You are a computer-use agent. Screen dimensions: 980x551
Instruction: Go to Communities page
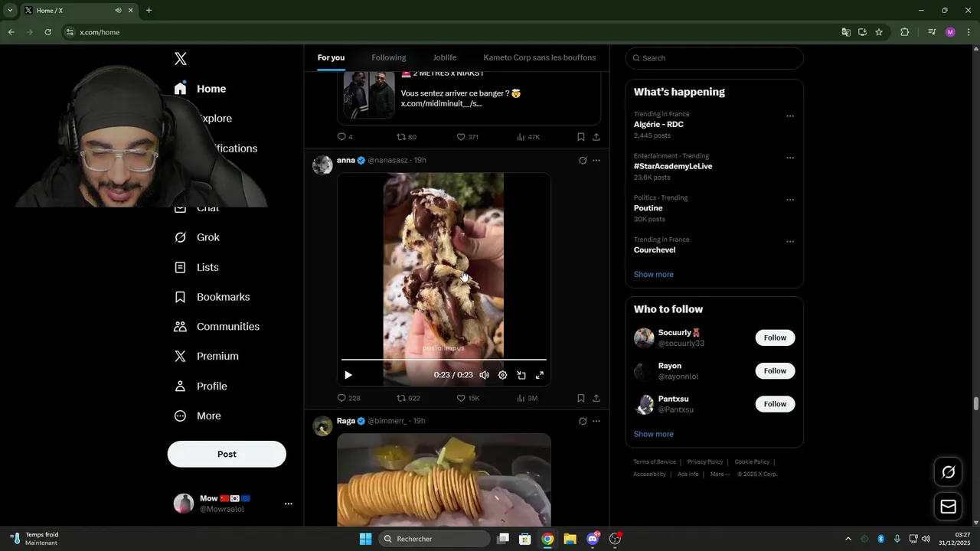(217, 327)
